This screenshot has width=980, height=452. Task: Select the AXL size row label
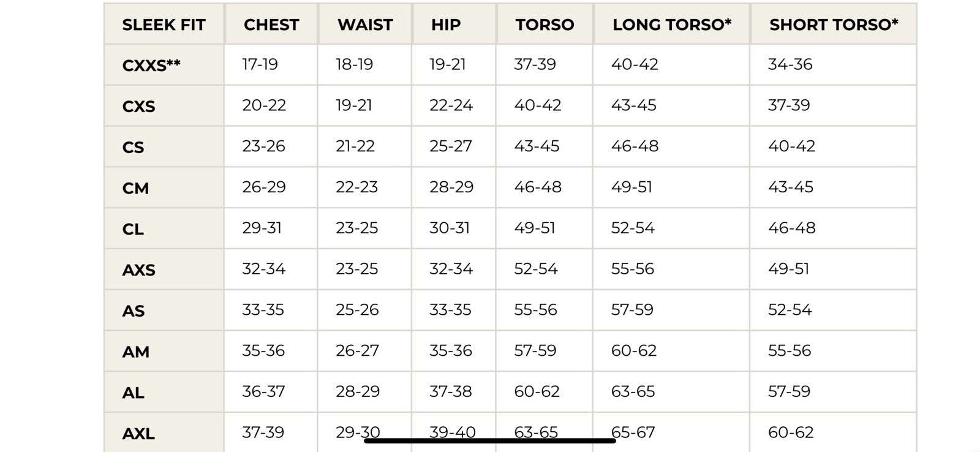pyautogui.click(x=138, y=434)
